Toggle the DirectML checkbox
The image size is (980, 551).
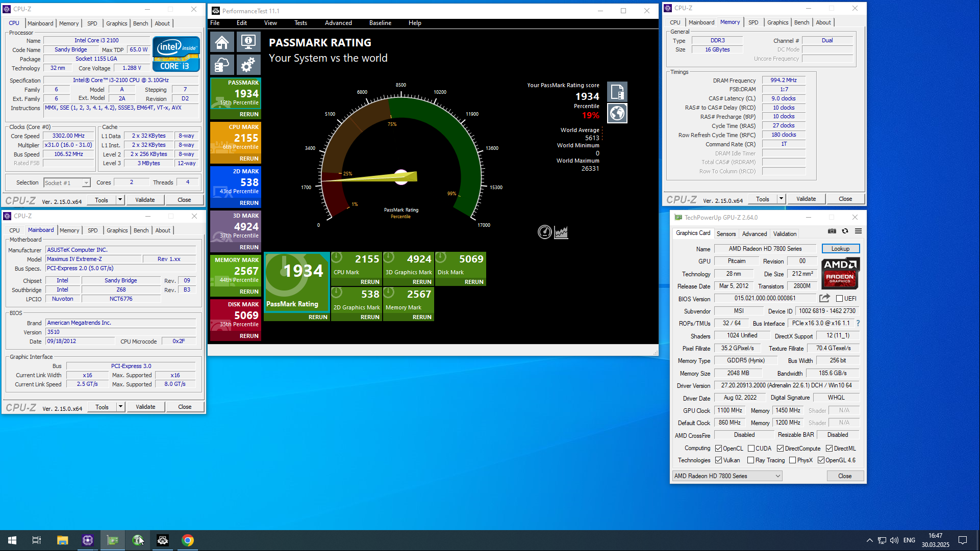(x=830, y=449)
